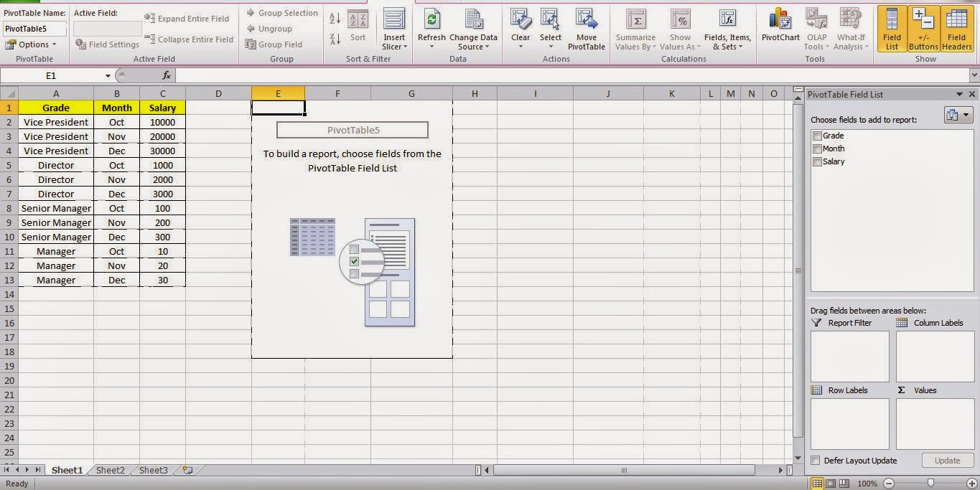The image size is (980, 490).
Task: Click the zoom slider handle
Action: pos(930,484)
